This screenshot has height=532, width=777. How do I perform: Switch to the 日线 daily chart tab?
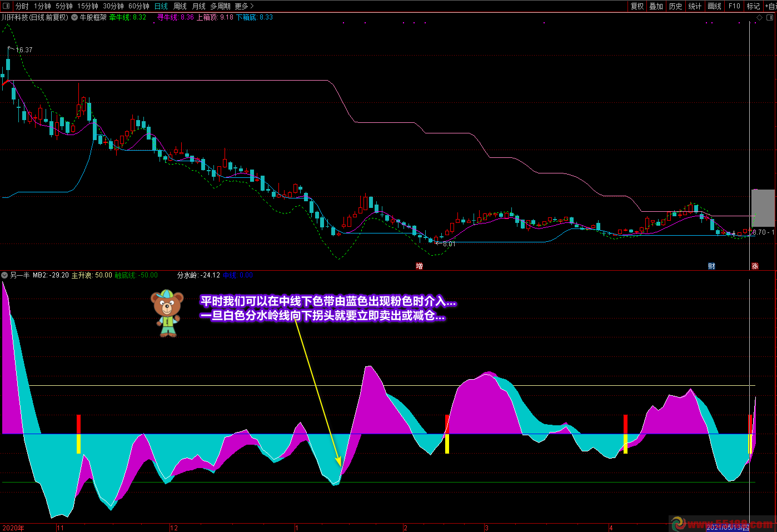(x=161, y=6)
